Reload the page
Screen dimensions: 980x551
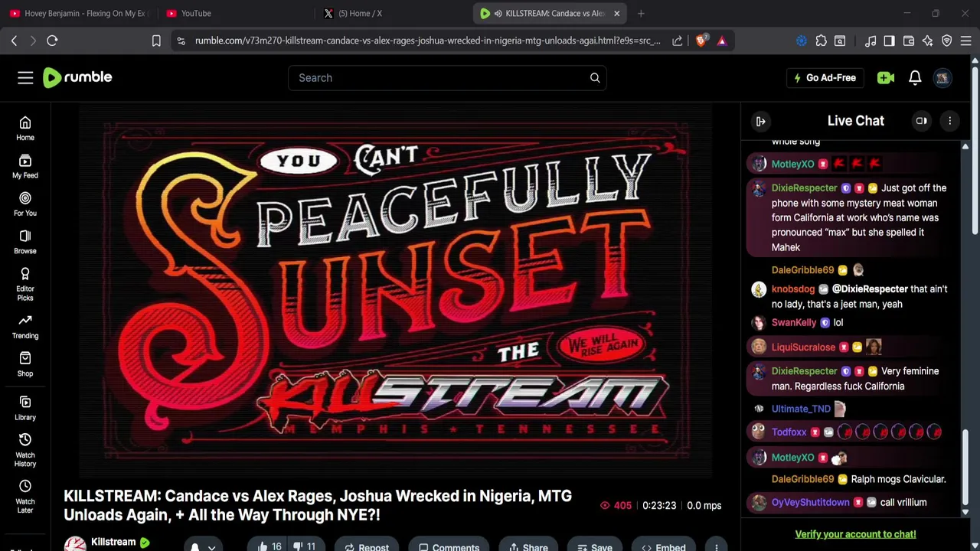tap(52, 41)
